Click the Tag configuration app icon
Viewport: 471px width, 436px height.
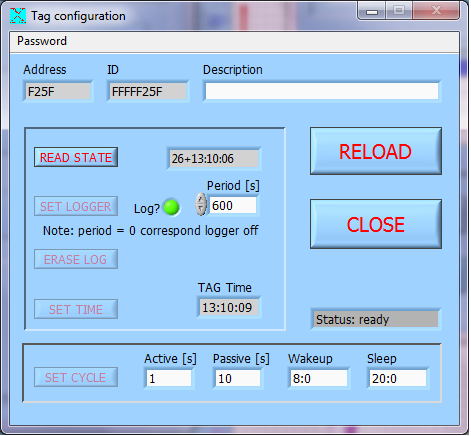click(x=18, y=15)
